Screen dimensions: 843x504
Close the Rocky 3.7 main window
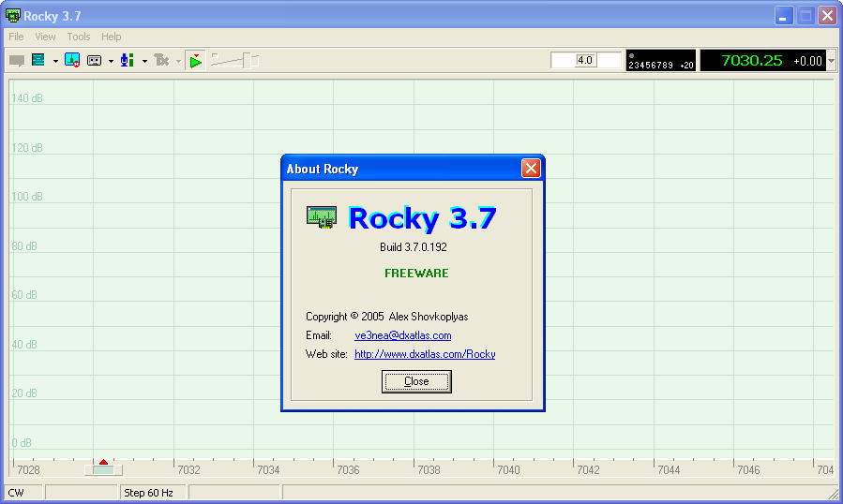click(827, 16)
